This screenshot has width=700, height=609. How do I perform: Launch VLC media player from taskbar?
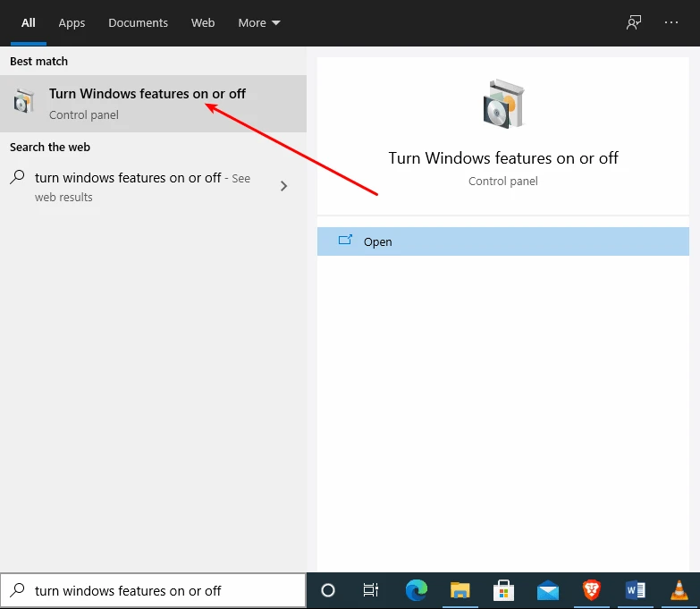[679, 590]
